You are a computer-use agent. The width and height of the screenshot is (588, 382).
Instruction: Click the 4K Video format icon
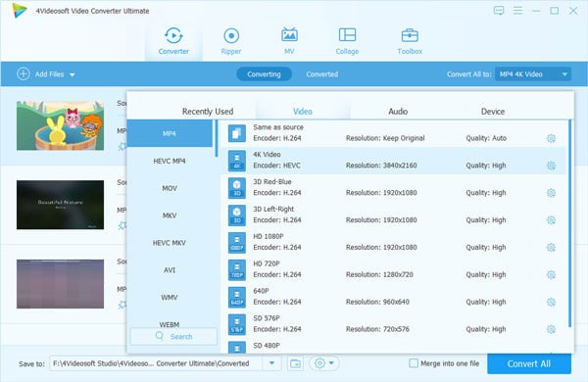[x=236, y=161]
